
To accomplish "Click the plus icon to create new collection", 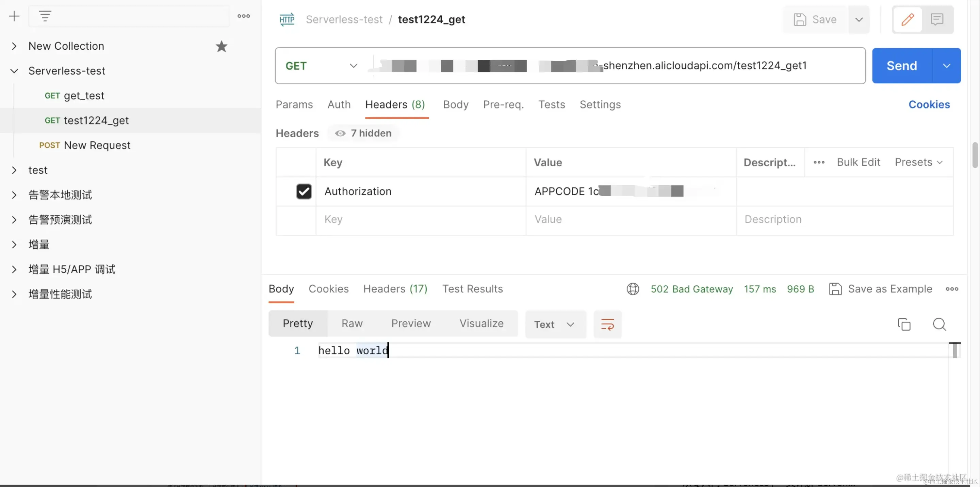I will [14, 16].
